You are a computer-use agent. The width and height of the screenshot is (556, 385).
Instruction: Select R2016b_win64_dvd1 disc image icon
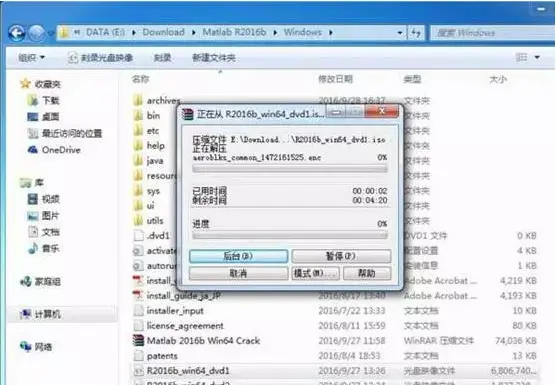coord(138,371)
